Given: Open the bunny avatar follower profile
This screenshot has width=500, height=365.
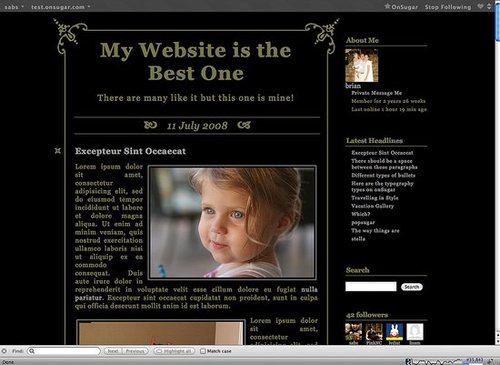Looking at the screenshot, I should (394, 332).
